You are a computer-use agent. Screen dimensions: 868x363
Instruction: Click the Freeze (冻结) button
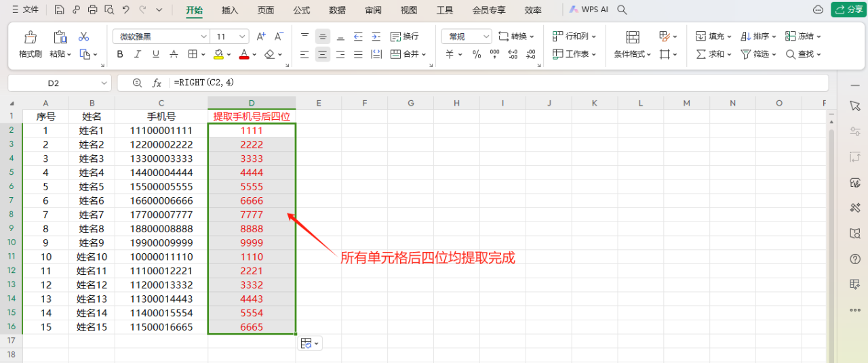click(804, 37)
